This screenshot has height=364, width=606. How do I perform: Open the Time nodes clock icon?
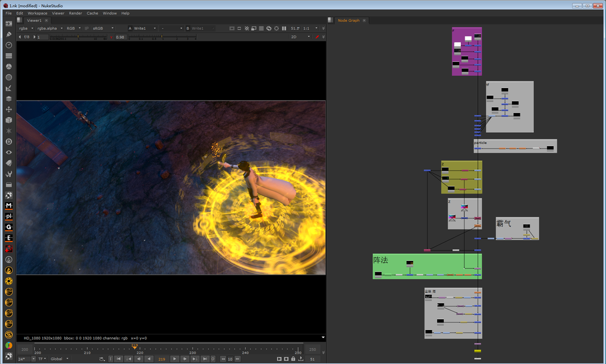pos(9,45)
